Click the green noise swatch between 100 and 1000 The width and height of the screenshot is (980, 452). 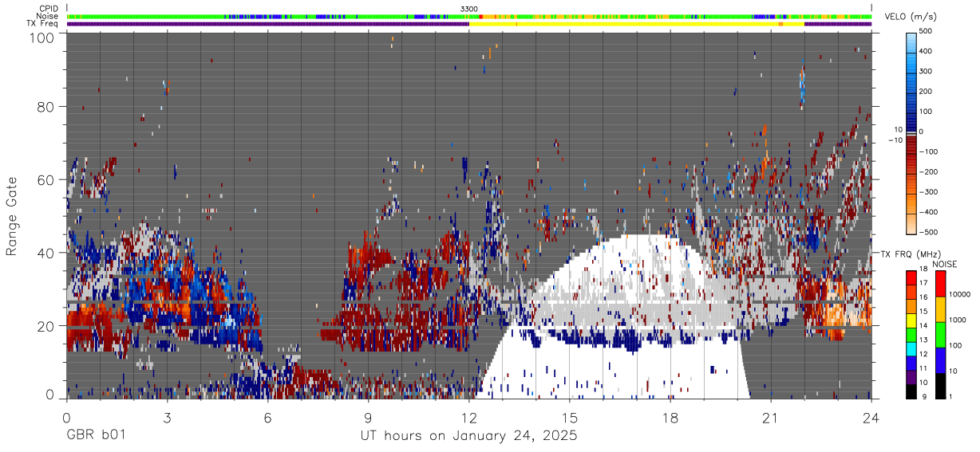pos(940,335)
